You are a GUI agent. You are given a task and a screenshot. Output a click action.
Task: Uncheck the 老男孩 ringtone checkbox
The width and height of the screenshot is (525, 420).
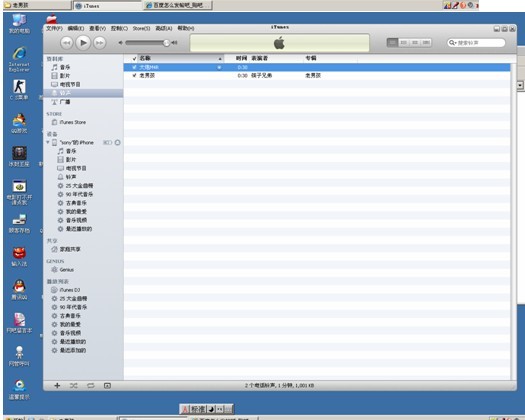134,75
